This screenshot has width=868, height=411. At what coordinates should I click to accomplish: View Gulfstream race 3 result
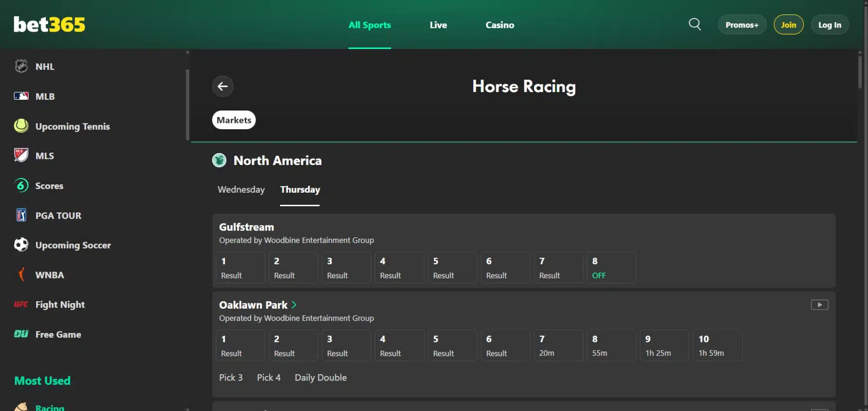point(346,267)
